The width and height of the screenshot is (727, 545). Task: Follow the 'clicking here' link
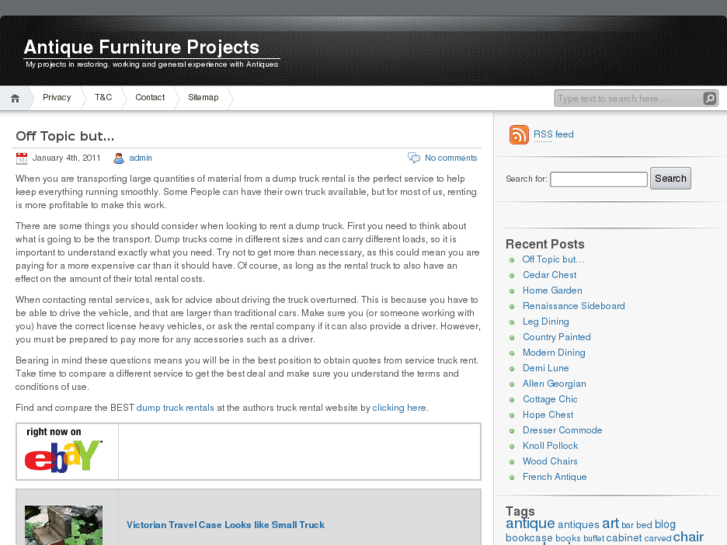(x=399, y=408)
